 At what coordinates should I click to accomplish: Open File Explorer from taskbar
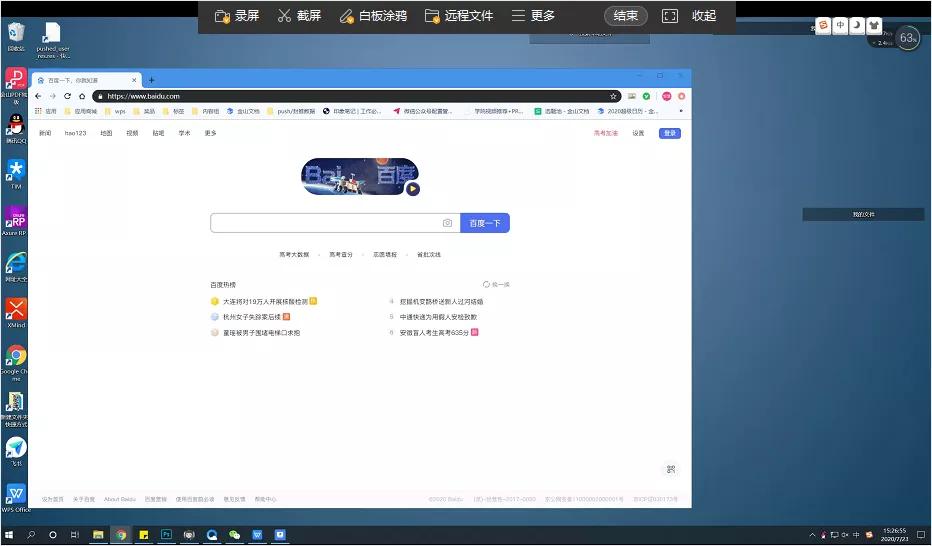(x=98, y=535)
